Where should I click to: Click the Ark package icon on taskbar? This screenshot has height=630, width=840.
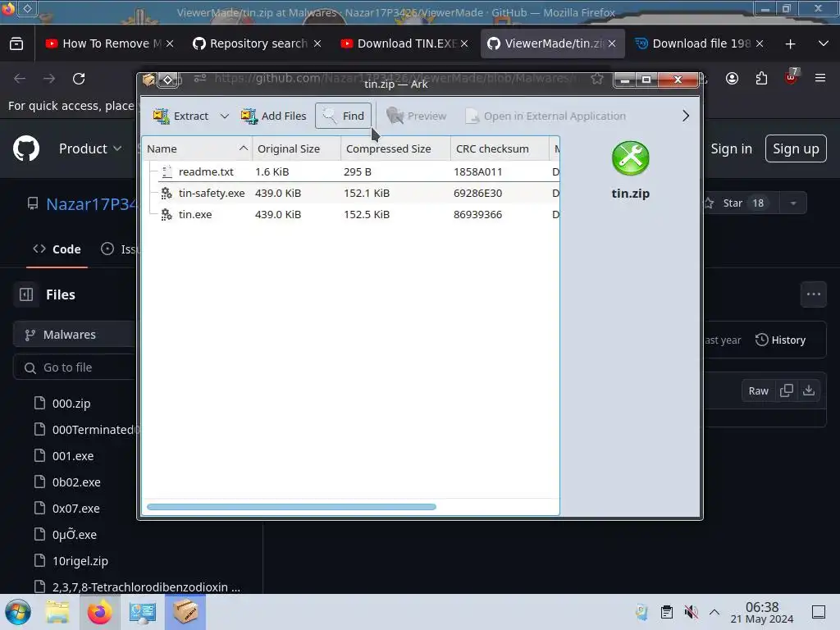[x=185, y=612]
